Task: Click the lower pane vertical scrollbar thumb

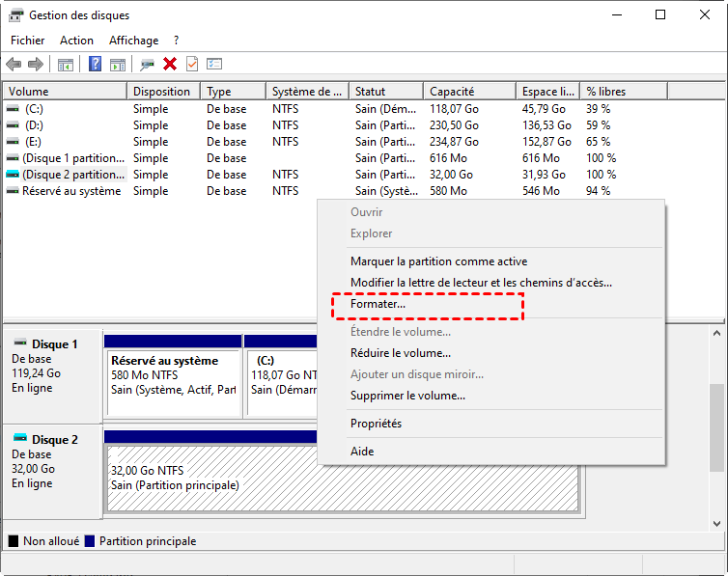Action: (716, 426)
